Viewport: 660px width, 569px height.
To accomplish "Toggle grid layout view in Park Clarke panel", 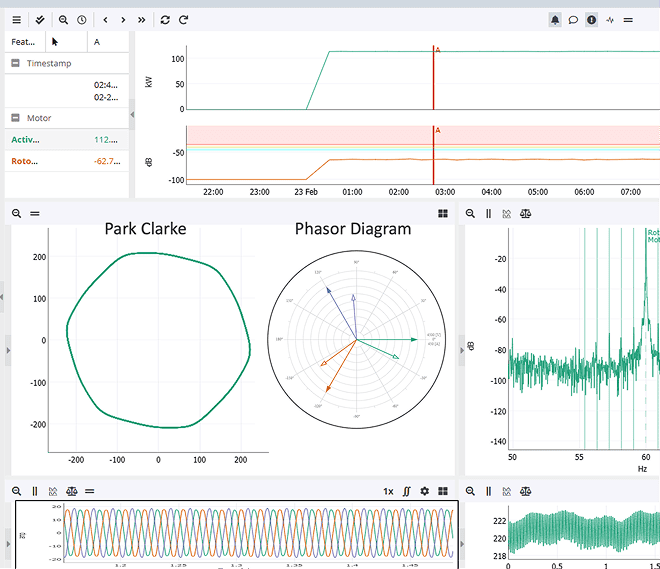I will 443,213.
